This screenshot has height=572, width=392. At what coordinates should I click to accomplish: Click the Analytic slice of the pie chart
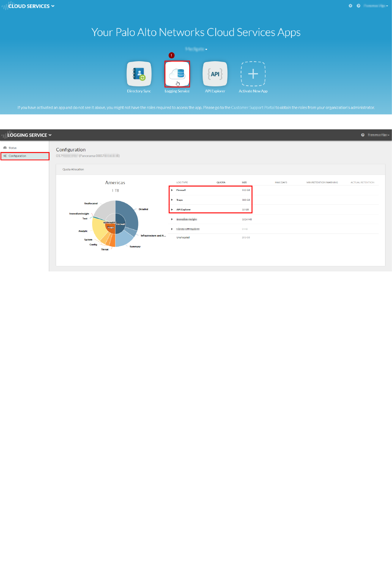click(x=98, y=228)
